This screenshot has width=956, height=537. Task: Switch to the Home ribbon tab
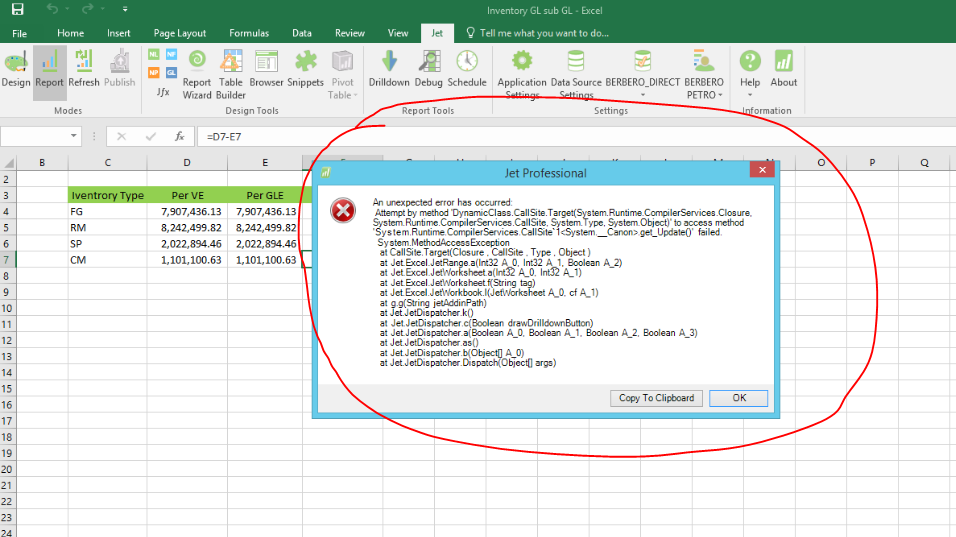click(71, 34)
